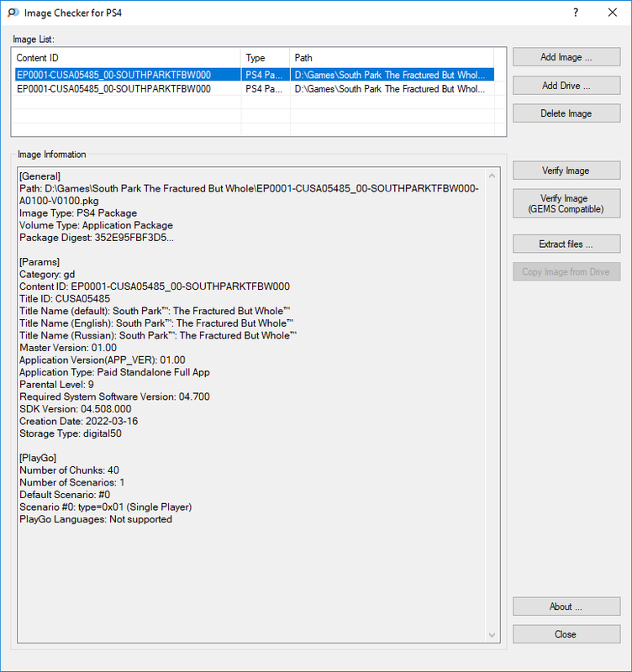Open the About dialog

566,606
